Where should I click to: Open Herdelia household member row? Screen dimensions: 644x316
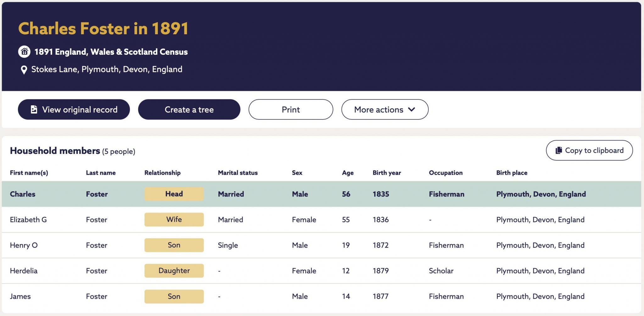(321, 271)
